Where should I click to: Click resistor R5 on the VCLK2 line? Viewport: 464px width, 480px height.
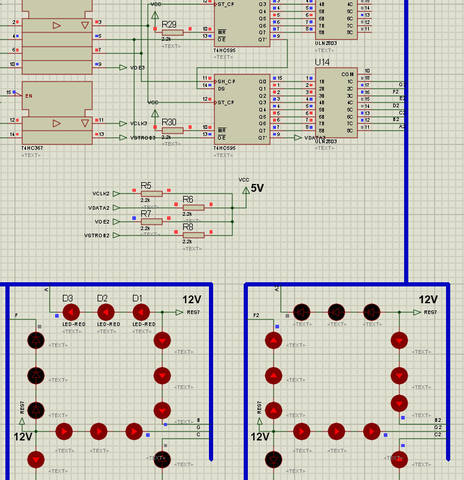coord(152,194)
